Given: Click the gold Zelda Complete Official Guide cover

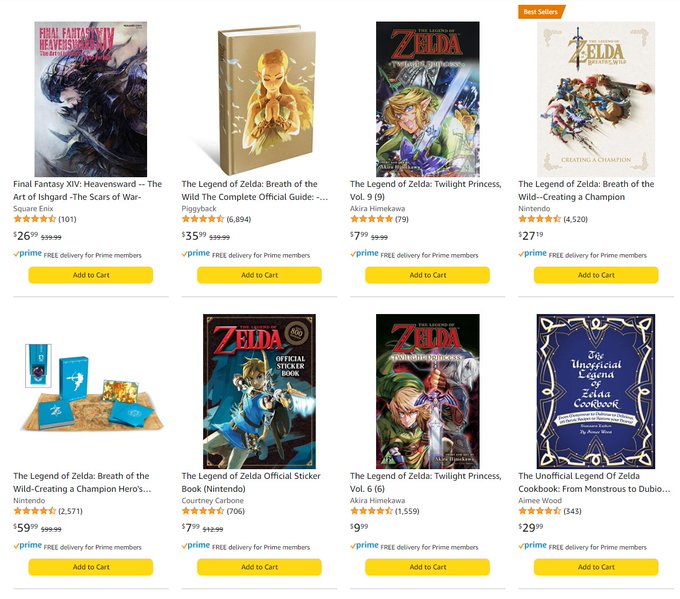Looking at the screenshot, I should click(x=259, y=99).
